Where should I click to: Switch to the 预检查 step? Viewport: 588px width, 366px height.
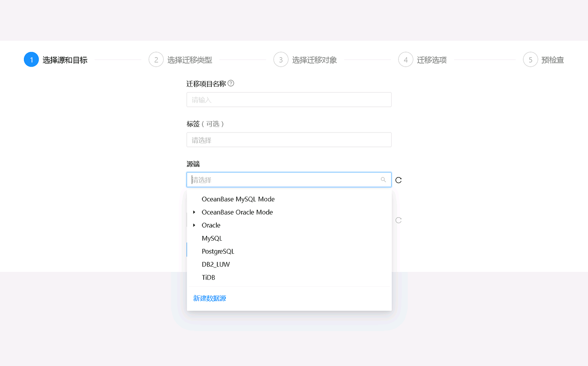tap(553, 60)
